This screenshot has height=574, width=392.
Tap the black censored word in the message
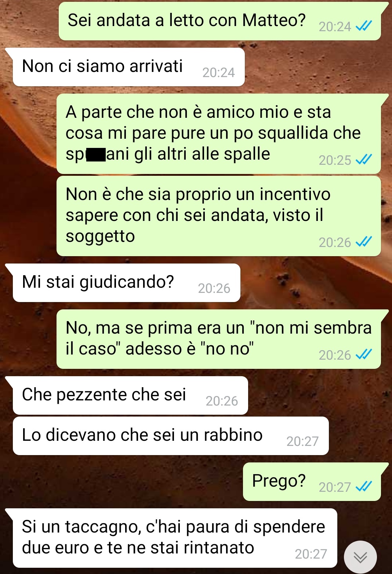(x=96, y=155)
